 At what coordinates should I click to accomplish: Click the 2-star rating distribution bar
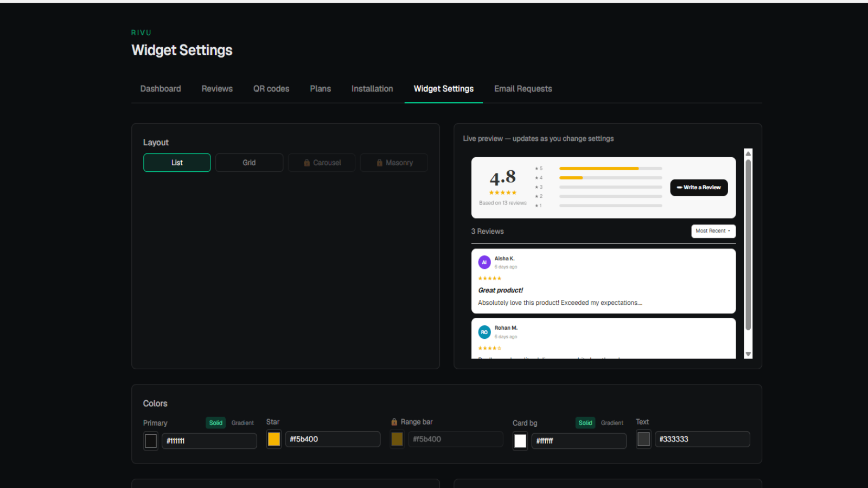611,196
